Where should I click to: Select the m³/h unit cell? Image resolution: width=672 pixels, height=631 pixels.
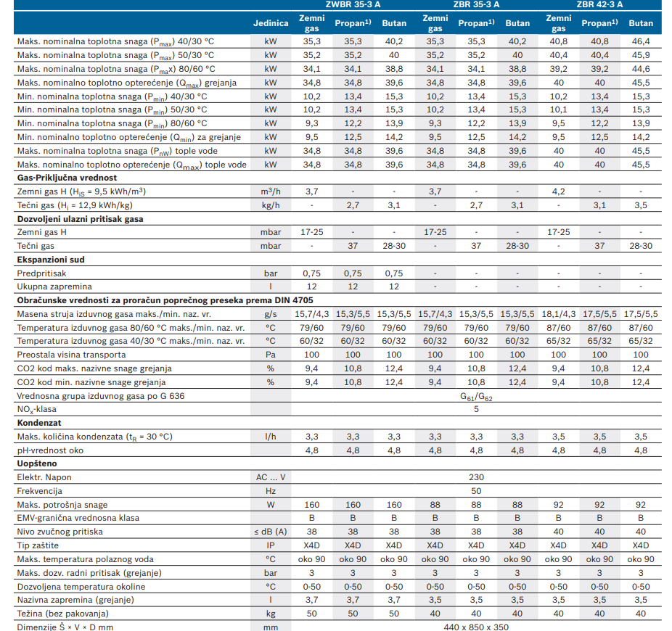pyautogui.click(x=270, y=191)
